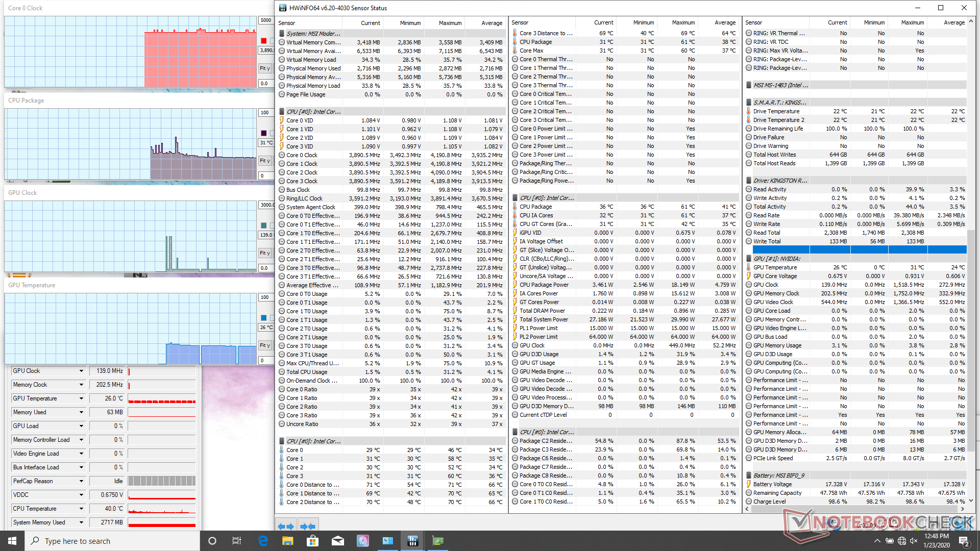This screenshot has height=551, width=980.
Task: Open the Mail app taskbar icon
Action: coord(337,541)
